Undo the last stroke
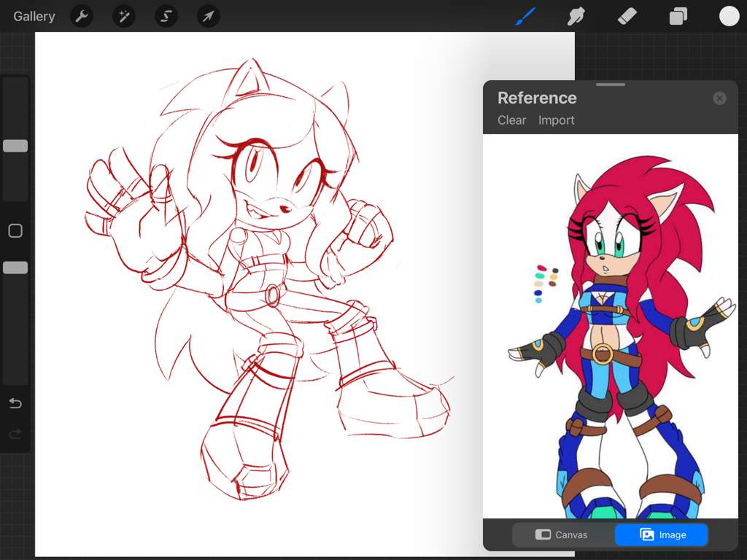The height and width of the screenshot is (560, 747). pyautogui.click(x=15, y=403)
